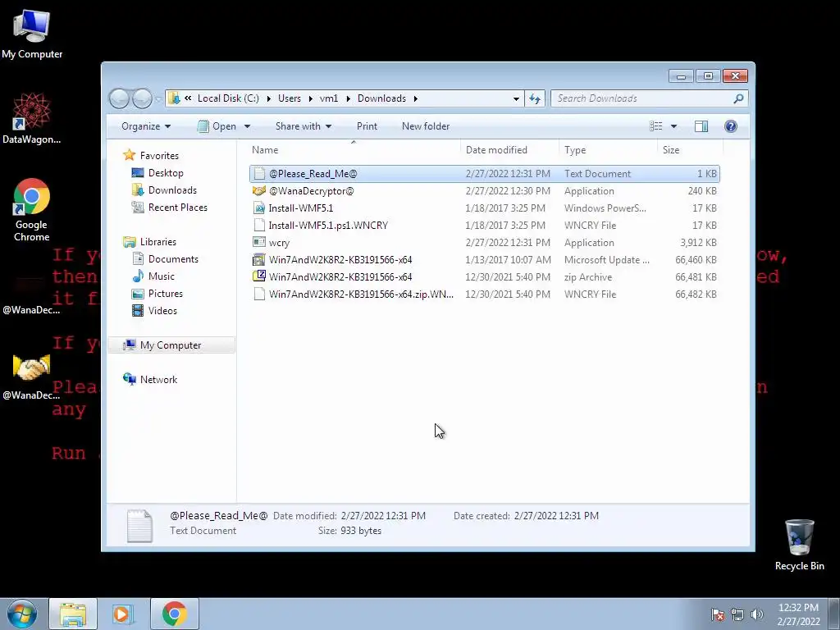Show the preview pane
840x630 pixels.
701,126
